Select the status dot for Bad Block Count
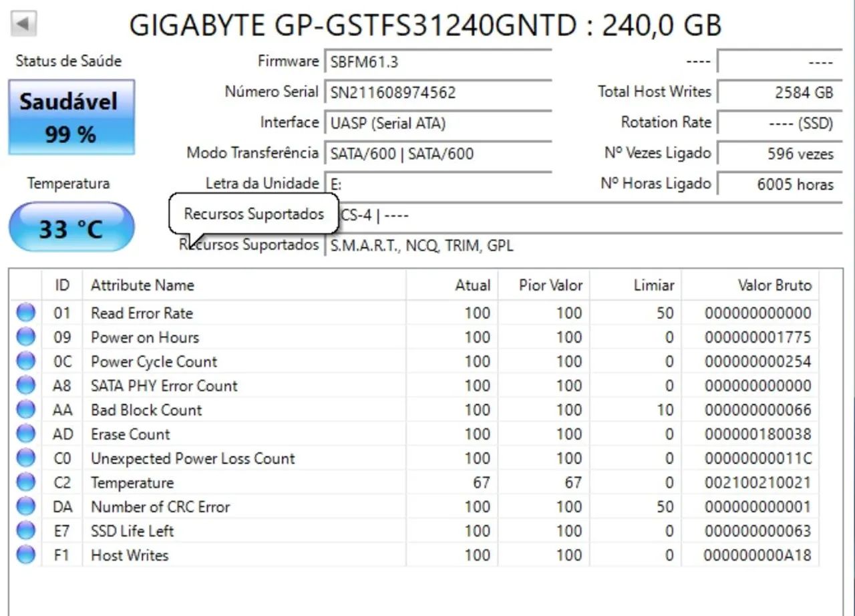The image size is (855, 616). coord(25,410)
